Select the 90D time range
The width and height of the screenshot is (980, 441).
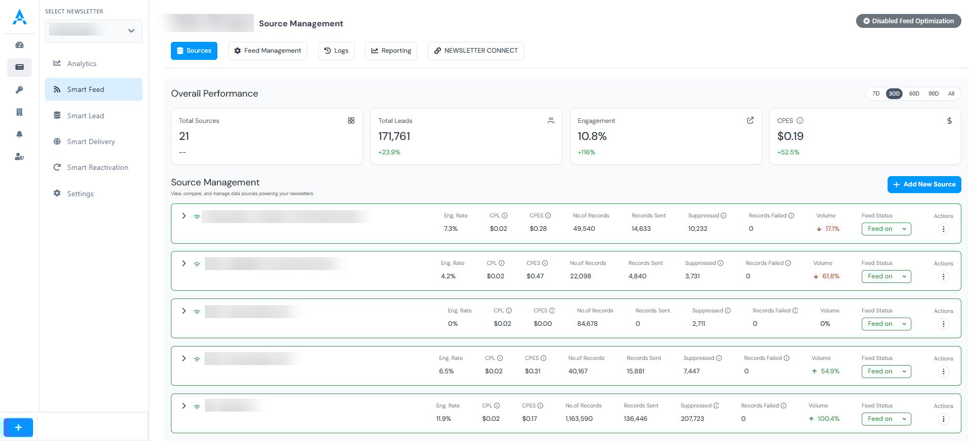pyautogui.click(x=933, y=93)
